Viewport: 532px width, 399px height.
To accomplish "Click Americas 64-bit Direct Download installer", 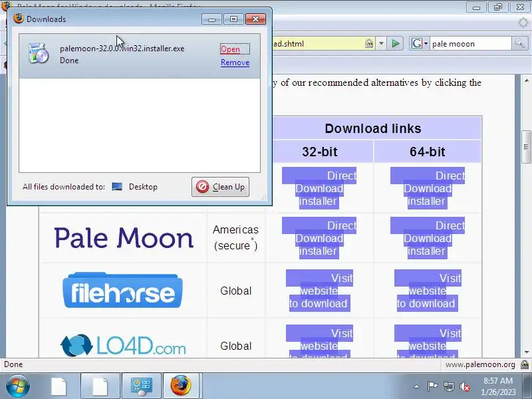I will pyautogui.click(x=427, y=238).
